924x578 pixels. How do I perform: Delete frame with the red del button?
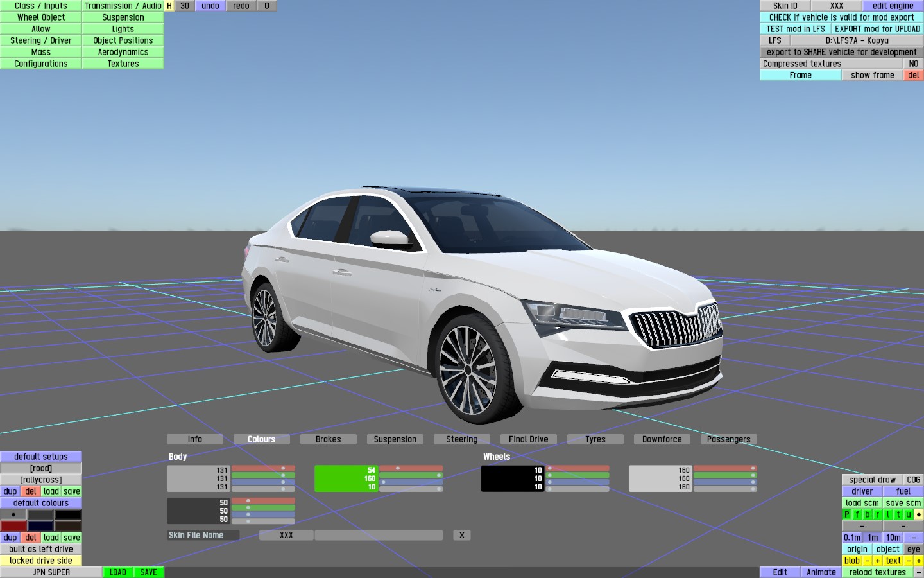click(x=914, y=75)
